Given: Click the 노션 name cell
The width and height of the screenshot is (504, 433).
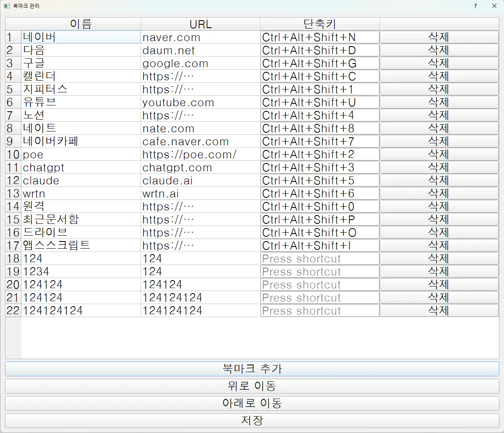Looking at the screenshot, I should pos(81,115).
